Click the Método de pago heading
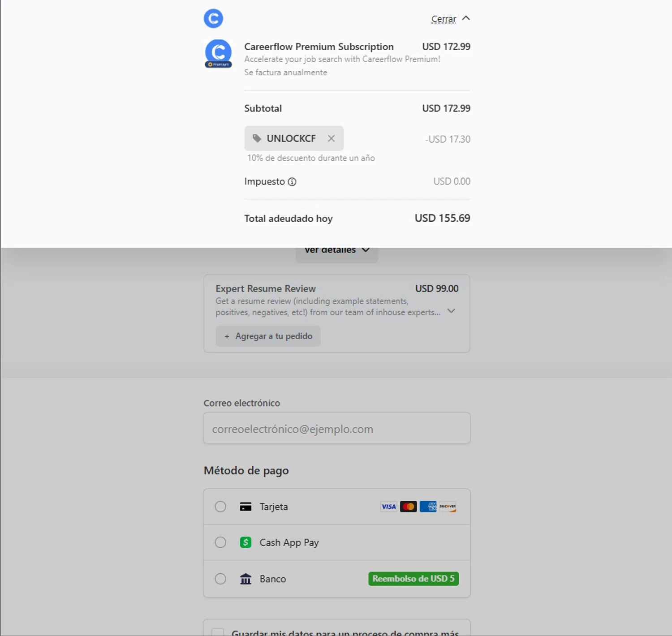Viewport: 672px width, 636px height. click(x=246, y=471)
